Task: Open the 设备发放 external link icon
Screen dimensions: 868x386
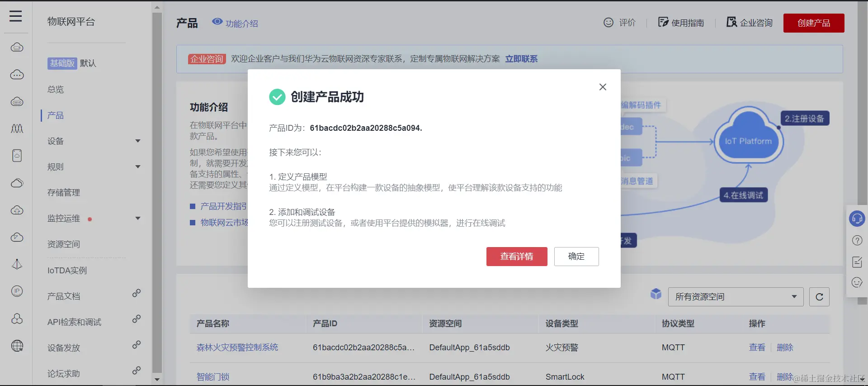Action: tap(136, 345)
